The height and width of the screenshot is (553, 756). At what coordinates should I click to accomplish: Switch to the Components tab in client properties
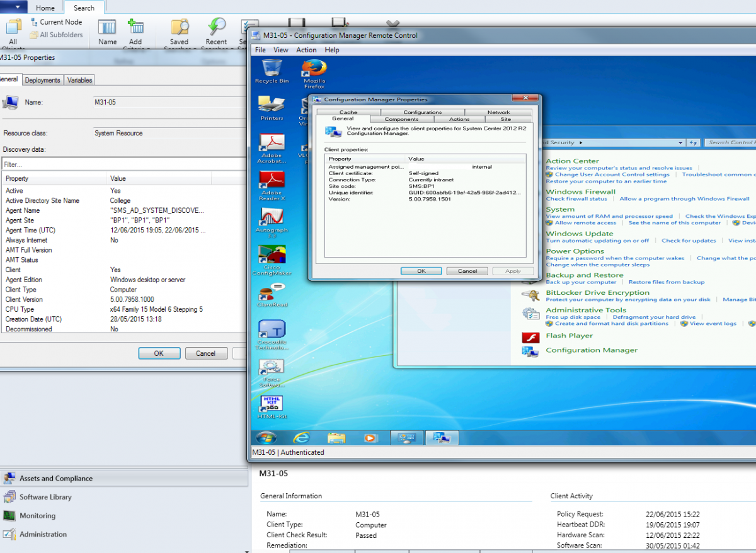(401, 119)
